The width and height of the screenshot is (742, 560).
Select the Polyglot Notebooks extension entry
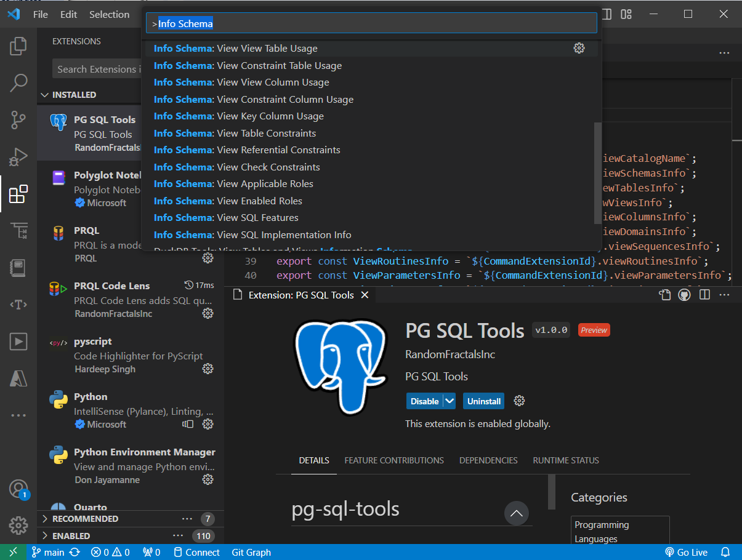(131, 188)
